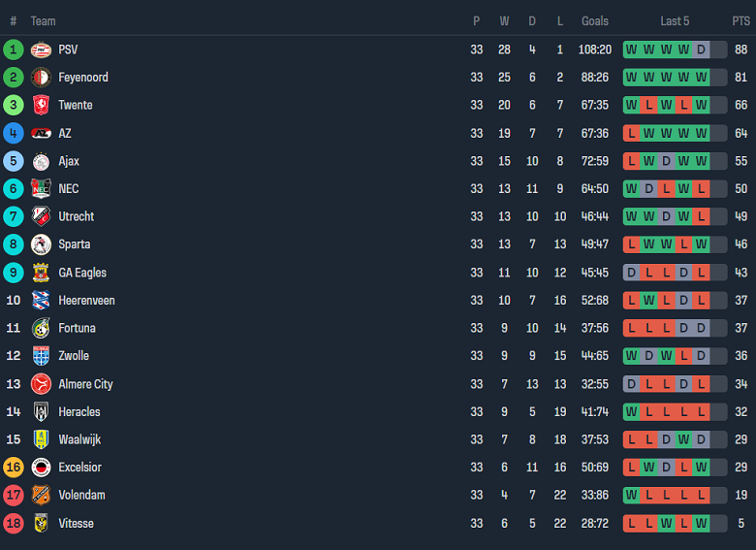756x550 pixels.
Task: Open the Ajax crest icon
Action: coord(41,161)
